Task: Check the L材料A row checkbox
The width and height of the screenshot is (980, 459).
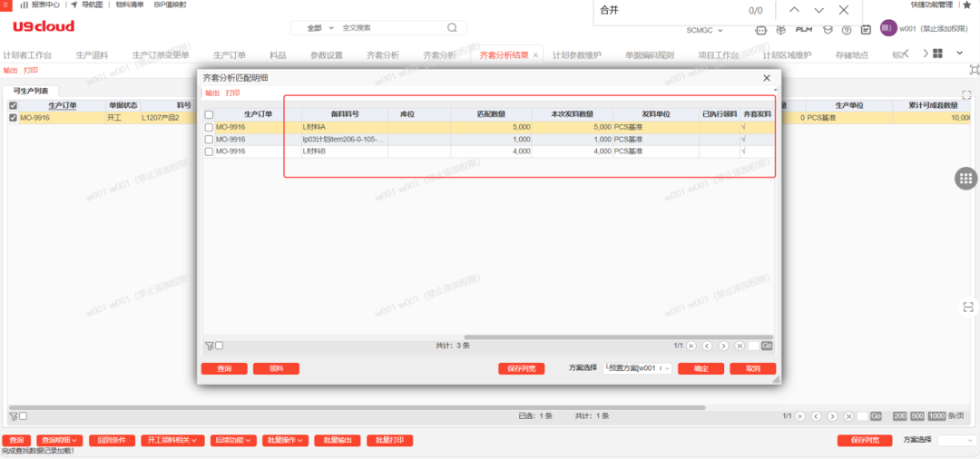Action: click(210, 127)
